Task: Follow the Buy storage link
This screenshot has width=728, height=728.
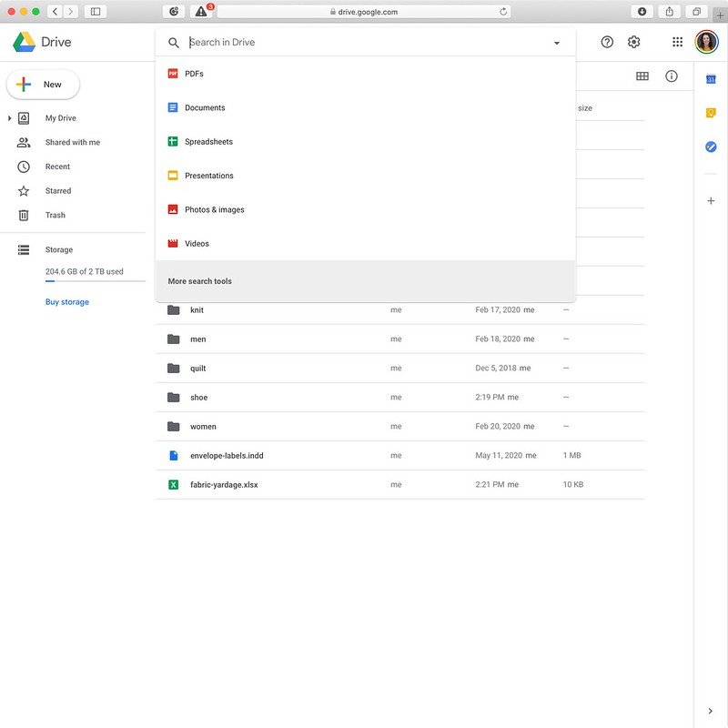Action: click(x=67, y=302)
